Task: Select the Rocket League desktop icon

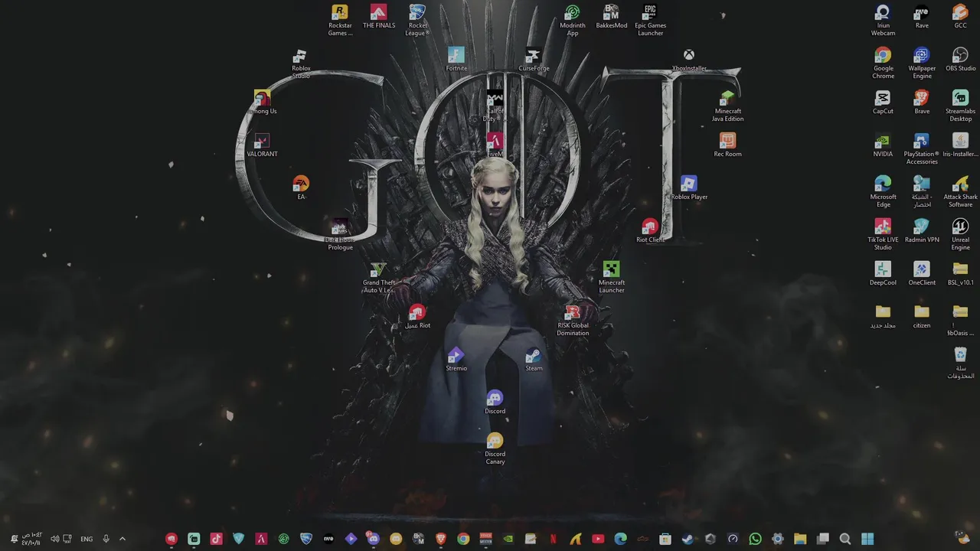Action: (x=417, y=20)
